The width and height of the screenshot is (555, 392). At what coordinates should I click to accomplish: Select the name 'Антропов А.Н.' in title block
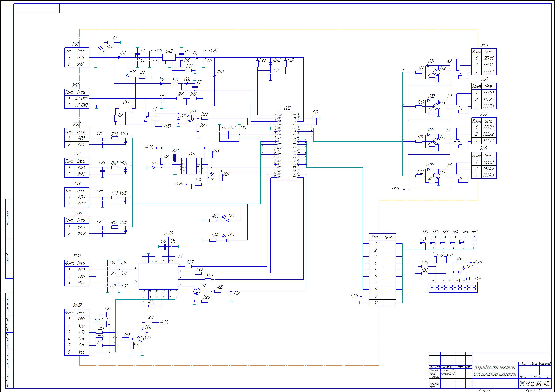(x=448, y=373)
